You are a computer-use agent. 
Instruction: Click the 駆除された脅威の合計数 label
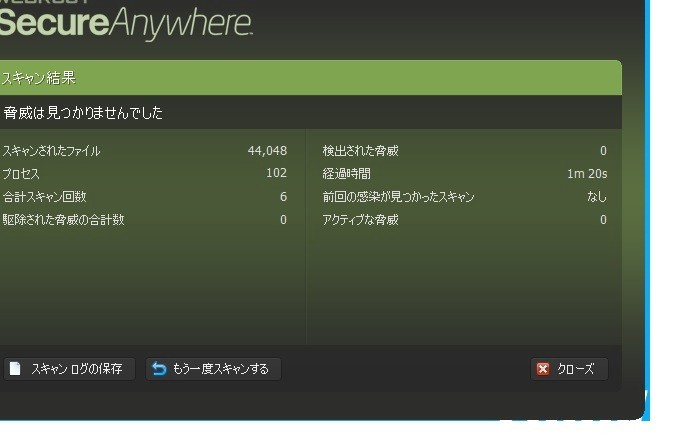pyautogui.click(x=64, y=219)
